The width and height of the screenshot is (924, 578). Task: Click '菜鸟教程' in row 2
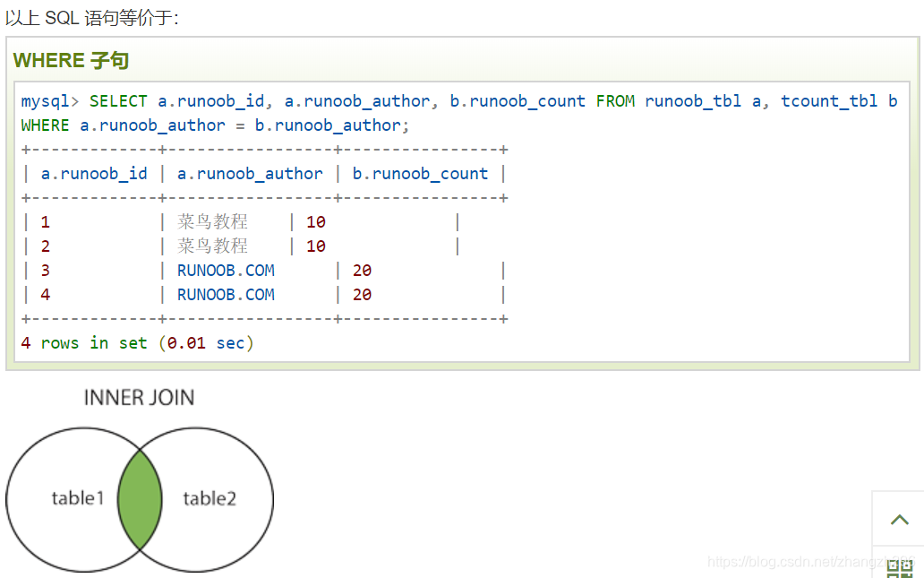[x=213, y=246]
